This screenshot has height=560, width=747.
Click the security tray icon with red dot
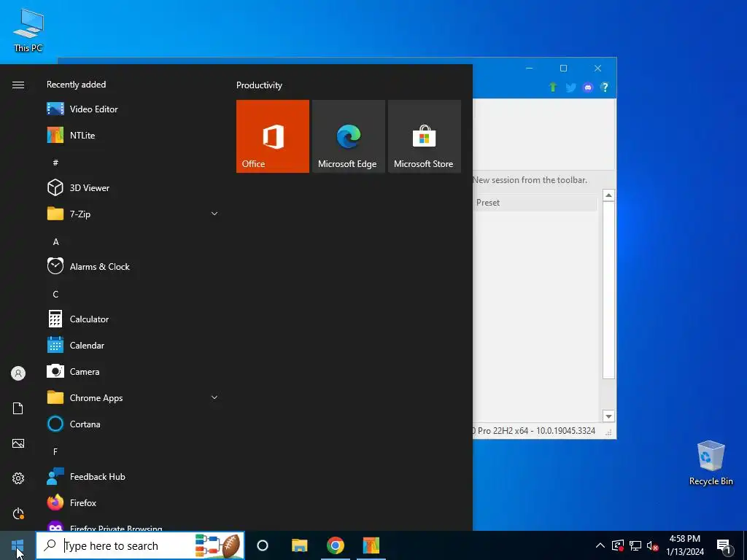pos(618,545)
